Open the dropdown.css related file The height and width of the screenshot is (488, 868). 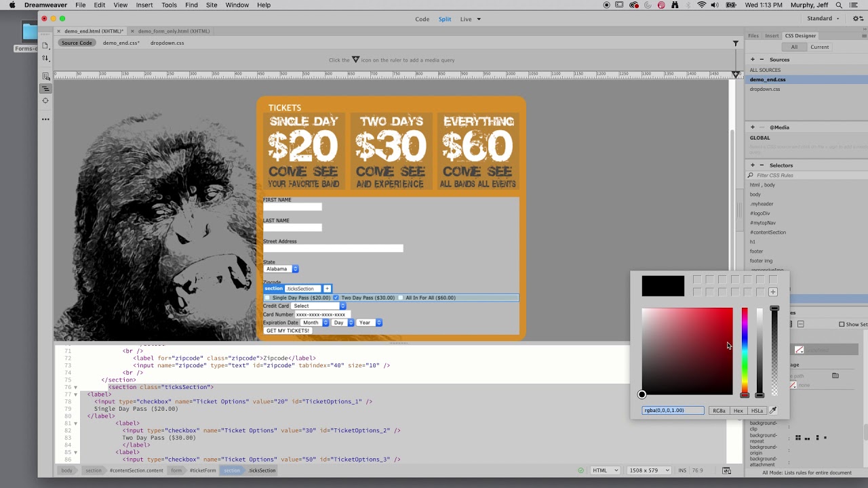[167, 43]
